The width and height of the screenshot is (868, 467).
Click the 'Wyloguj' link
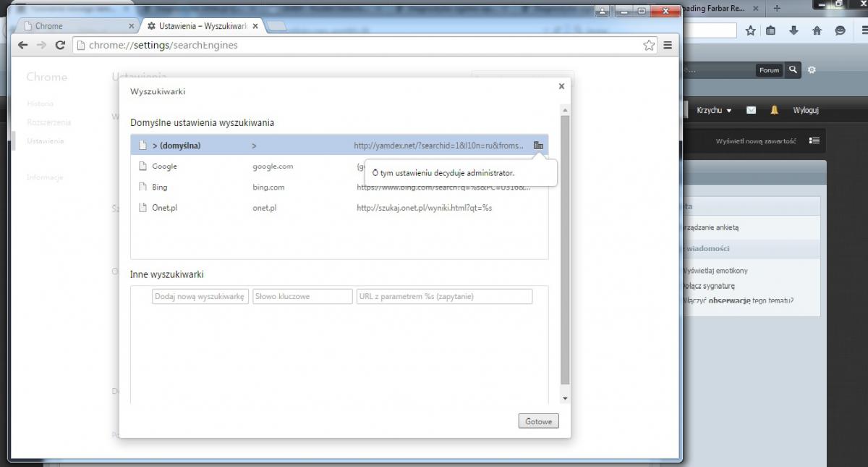(806, 111)
